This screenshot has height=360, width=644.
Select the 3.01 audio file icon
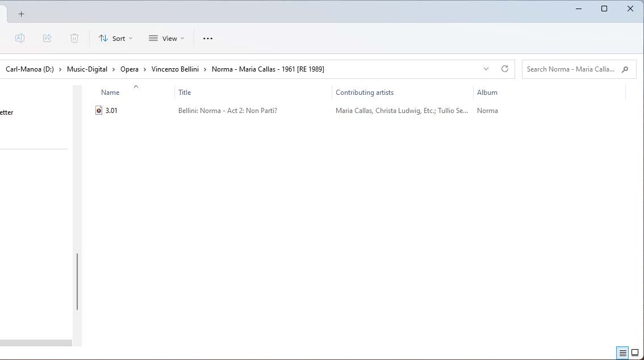tap(99, 111)
